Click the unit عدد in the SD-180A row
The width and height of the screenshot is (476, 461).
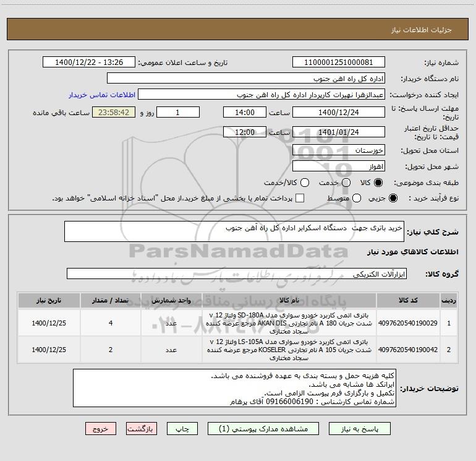(x=171, y=324)
